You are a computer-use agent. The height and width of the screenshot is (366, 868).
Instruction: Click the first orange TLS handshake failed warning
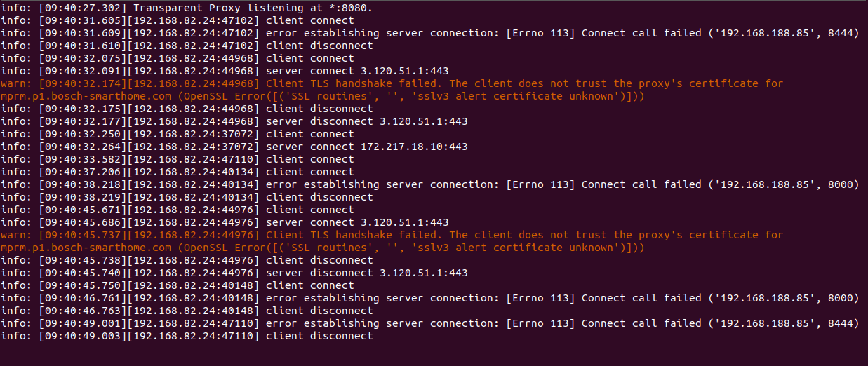[392, 90]
